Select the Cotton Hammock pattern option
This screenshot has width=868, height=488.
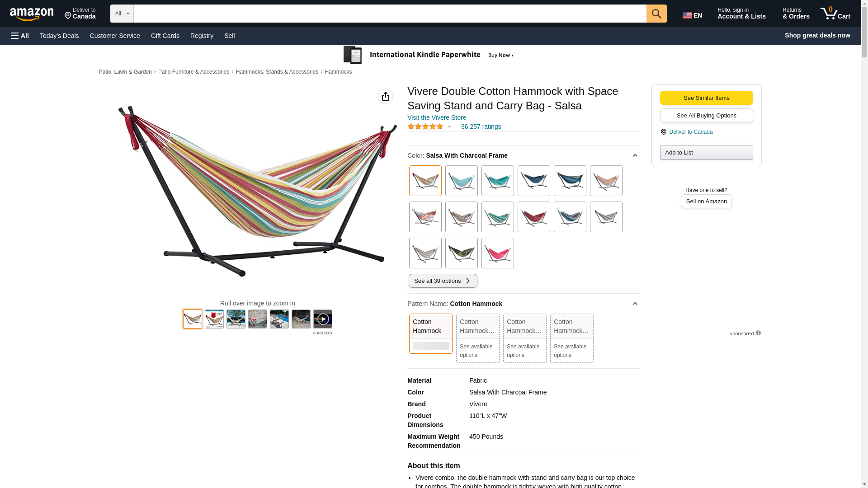[x=430, y=333]
